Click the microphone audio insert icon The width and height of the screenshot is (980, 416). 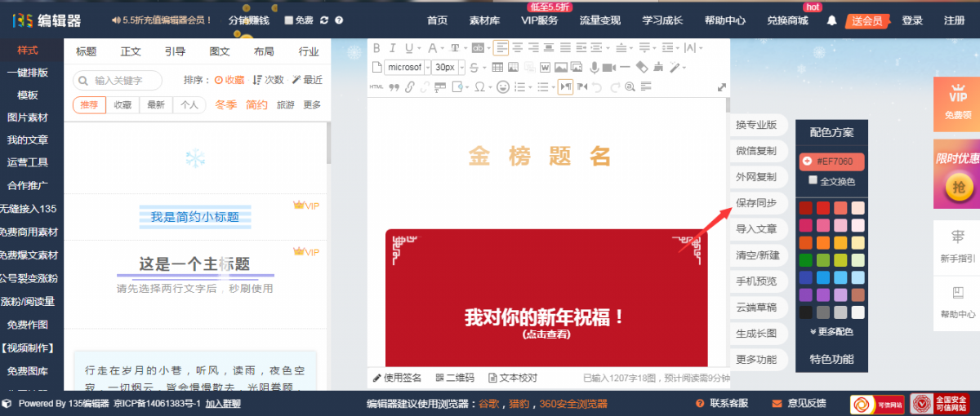coord(595,67)
